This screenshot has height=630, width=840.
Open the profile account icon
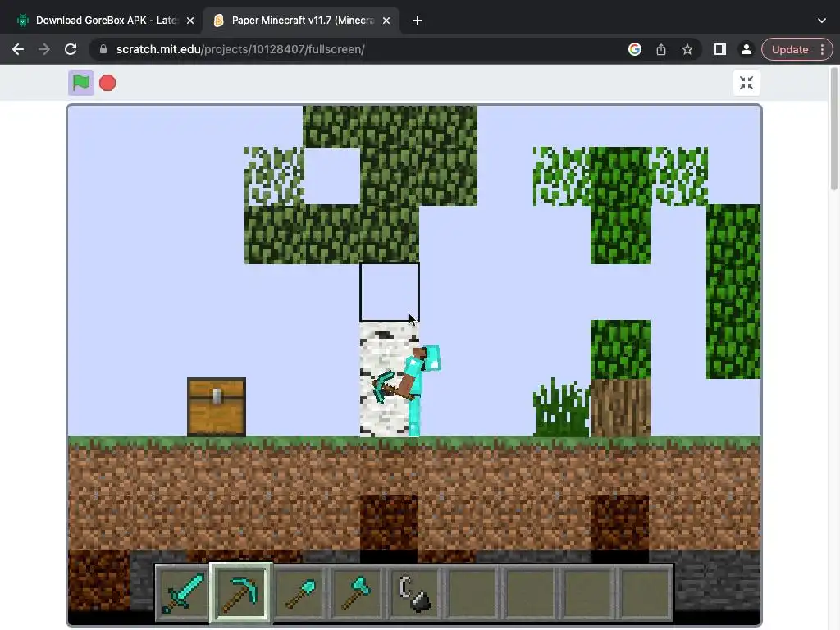click(746, 49)
